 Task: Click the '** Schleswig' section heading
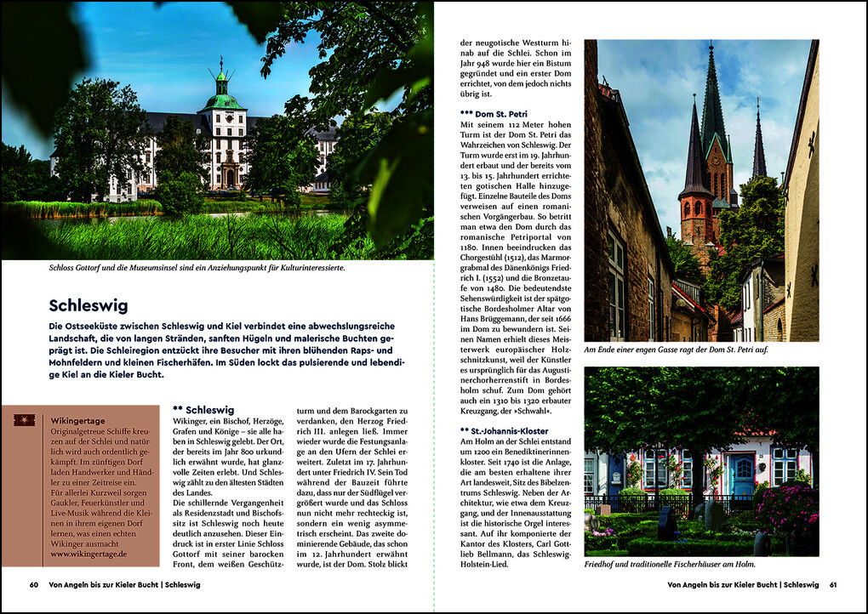pyautogui.click(x=203, y=410)
